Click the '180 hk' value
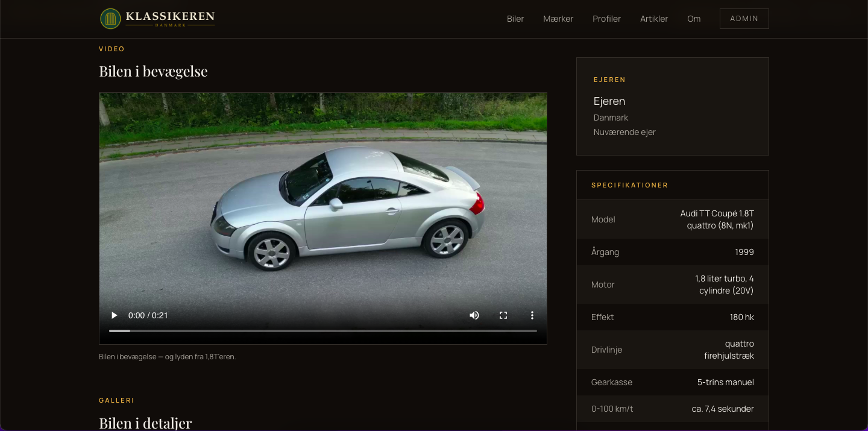868x431 pixels. [x=742, y=317]
